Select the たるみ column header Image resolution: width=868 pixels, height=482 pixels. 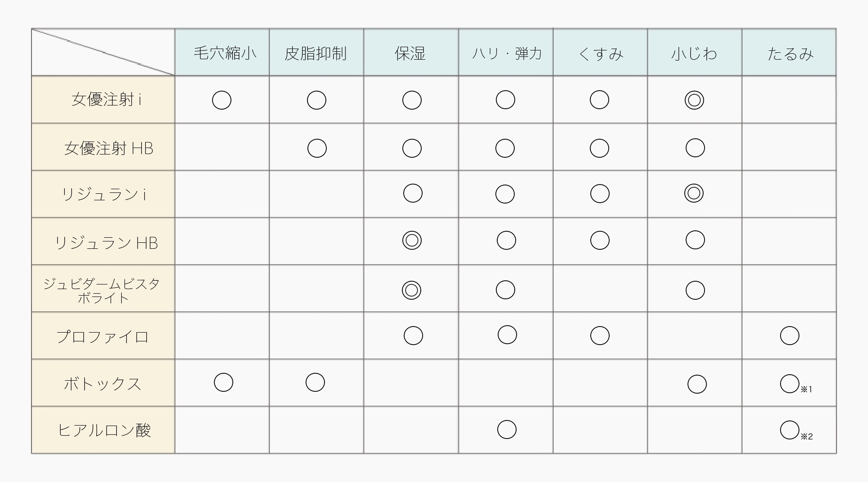(789, 52)
